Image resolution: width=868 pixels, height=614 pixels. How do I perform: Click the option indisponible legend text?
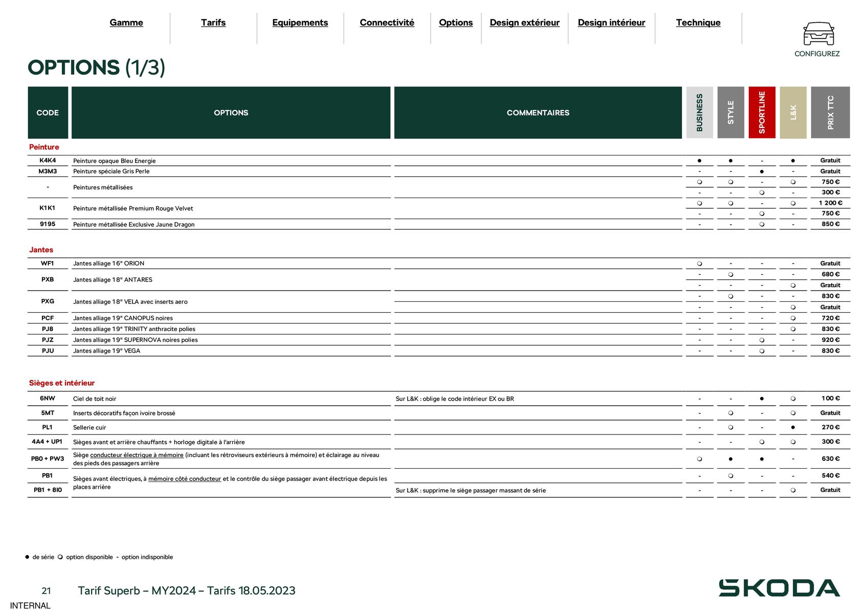[x=147, y=557]
